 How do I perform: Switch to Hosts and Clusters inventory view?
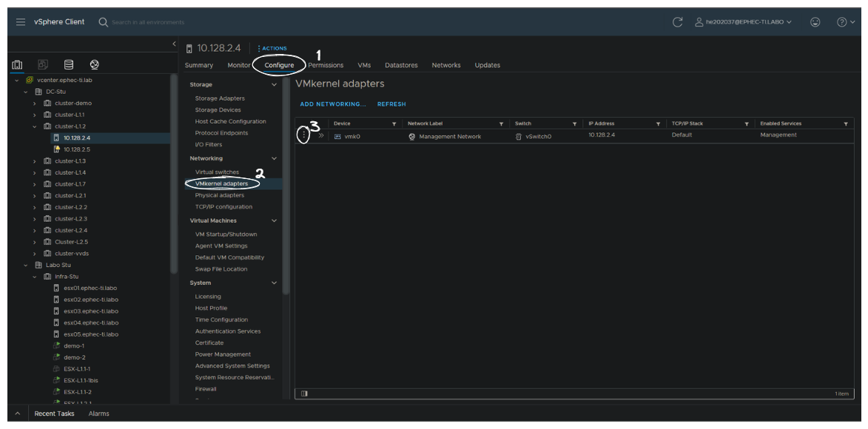click(x=16, y=65)
